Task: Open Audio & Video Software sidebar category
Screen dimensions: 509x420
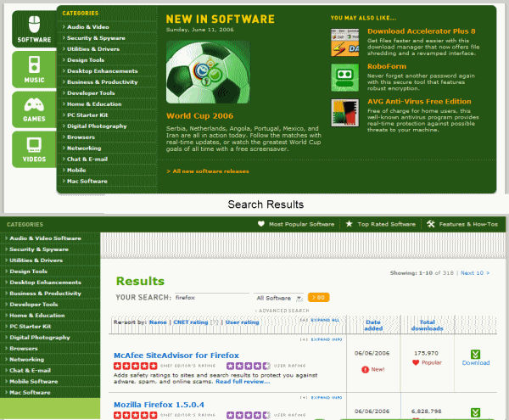Action: point(45,238)
